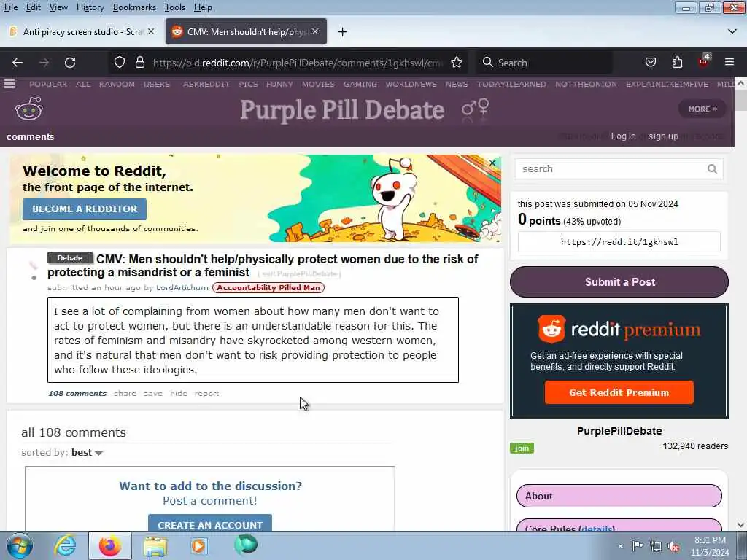Click the BECOME A REDDITOR button

[x=85, y=209]
